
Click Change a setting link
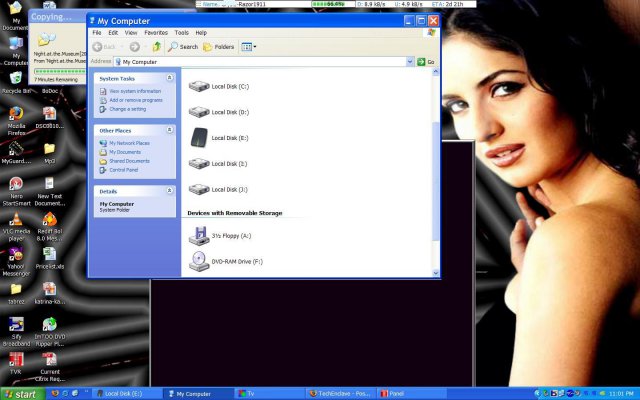pos(127,109)
